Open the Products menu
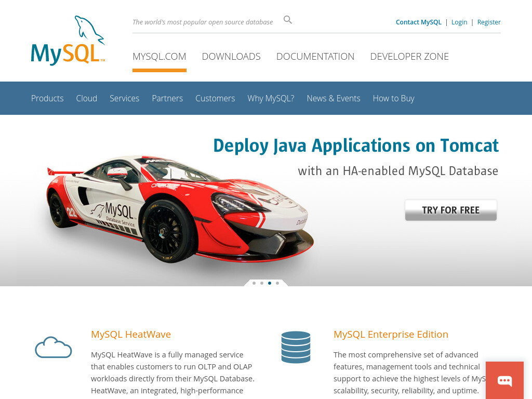The image size is (532, 399). 47,98
